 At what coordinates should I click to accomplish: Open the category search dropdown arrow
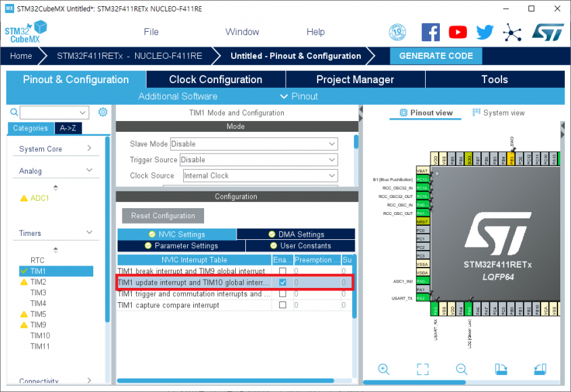click(82, 113)
